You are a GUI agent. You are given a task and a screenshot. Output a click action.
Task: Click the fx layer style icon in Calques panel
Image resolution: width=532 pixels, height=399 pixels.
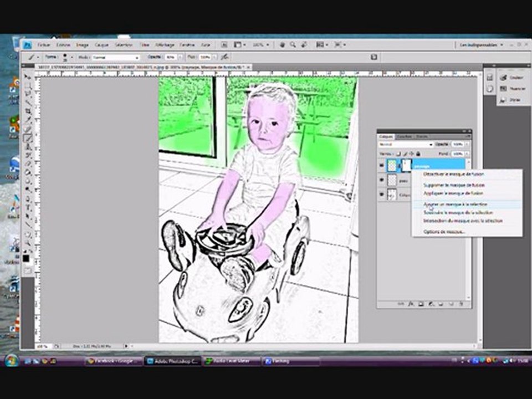point(411,304)
